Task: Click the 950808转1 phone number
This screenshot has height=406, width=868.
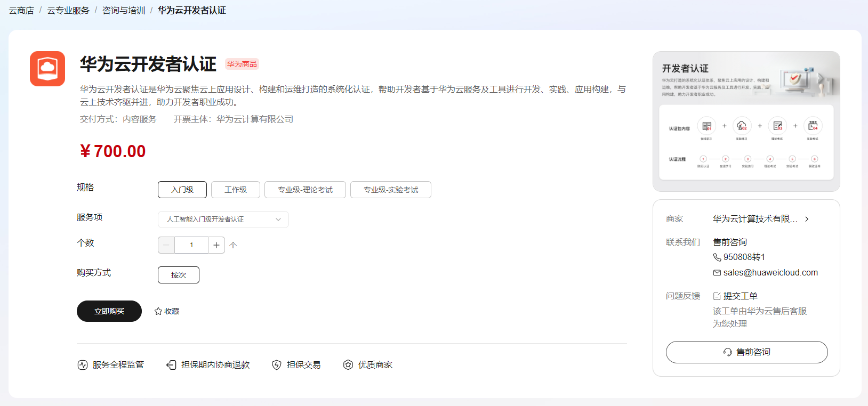Action: (x=744, y=257)
